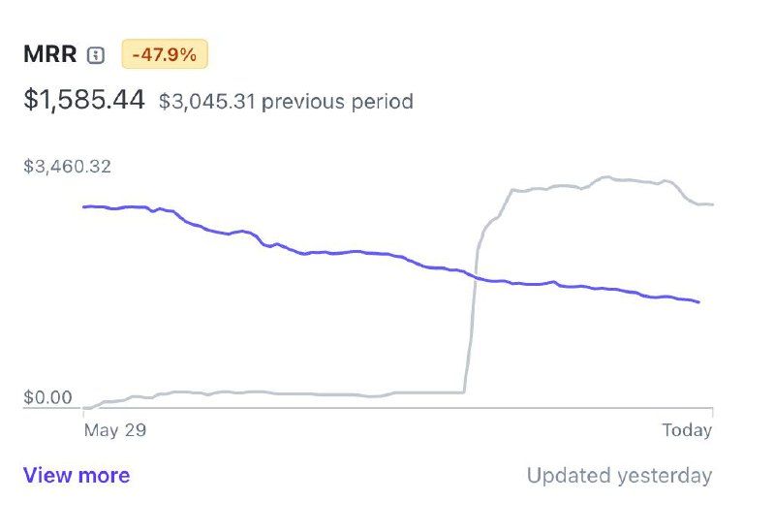This screenshot has width=775, height=532.
Task: Click the purple line's end point at right
Action: [x=698, y=302]
